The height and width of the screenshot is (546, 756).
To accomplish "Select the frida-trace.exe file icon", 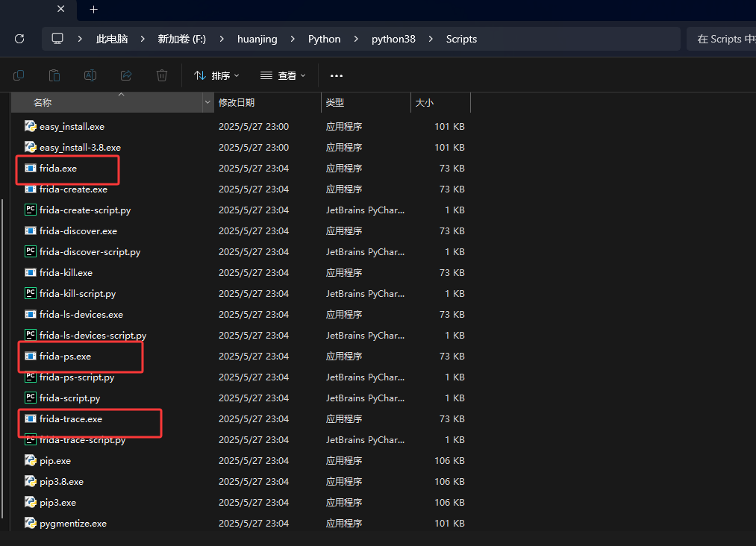I will [x=31, y=418].
